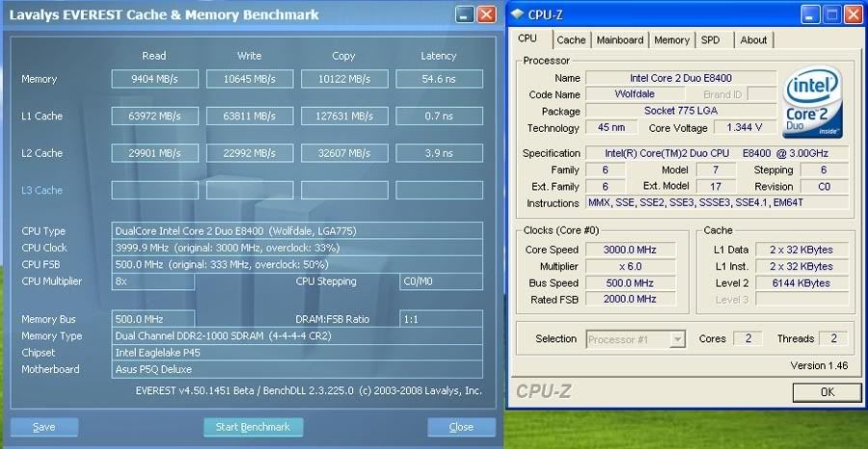The width and height of the screenshot is (868, 449).
Task: Click the Threads count field
Action: [833, 338]
